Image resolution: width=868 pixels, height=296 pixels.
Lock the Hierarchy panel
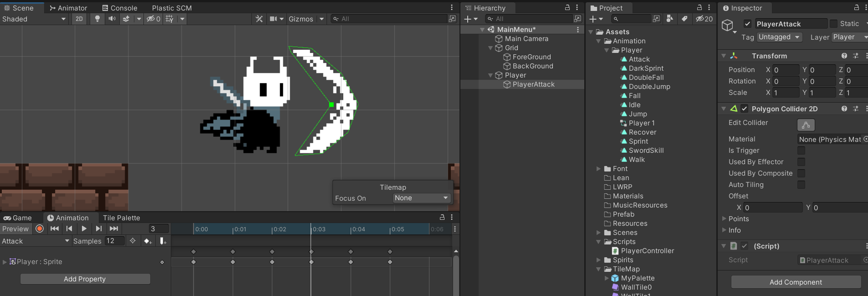pos(567,7)
